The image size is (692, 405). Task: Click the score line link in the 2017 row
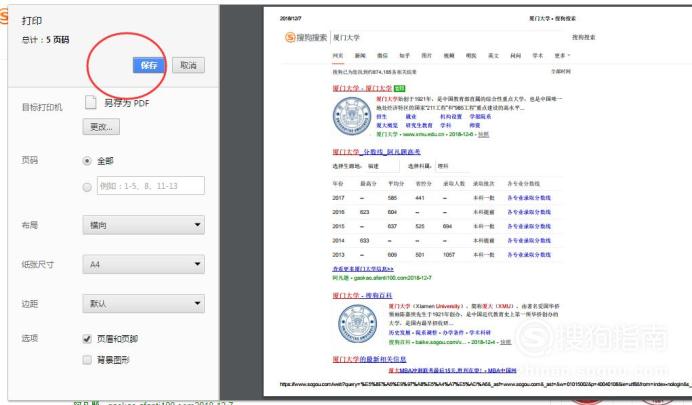click(529, 198)
